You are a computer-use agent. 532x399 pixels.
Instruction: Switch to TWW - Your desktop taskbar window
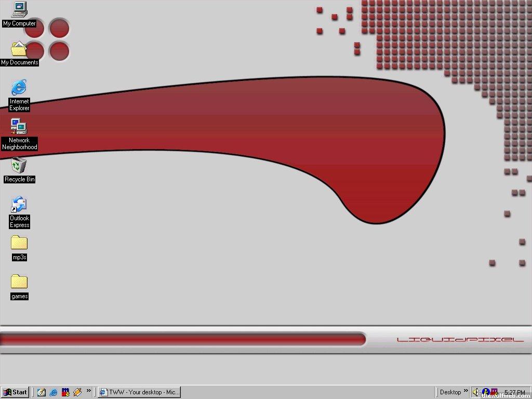pos(139,392)
